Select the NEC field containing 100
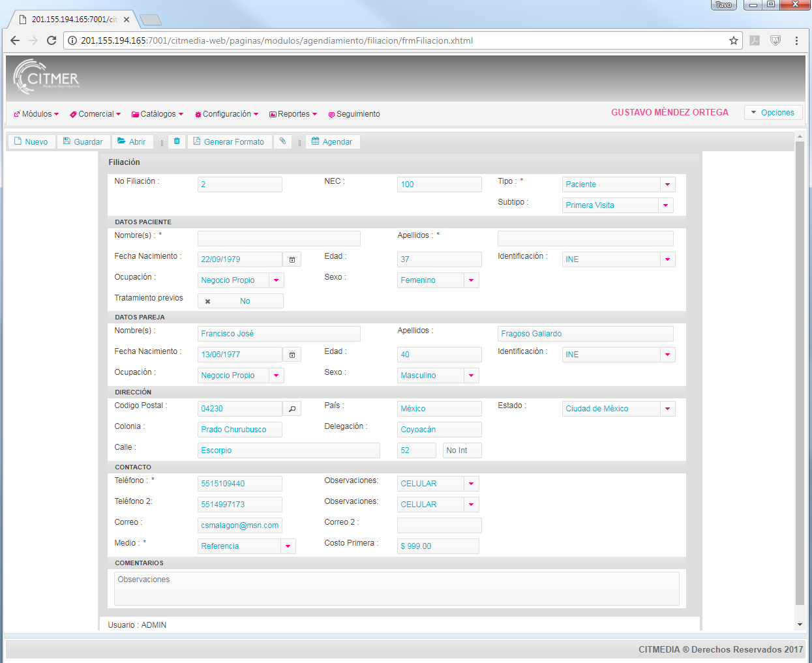Image resolution: width=812 pixels, height=663 pixels. pos(440,184)
